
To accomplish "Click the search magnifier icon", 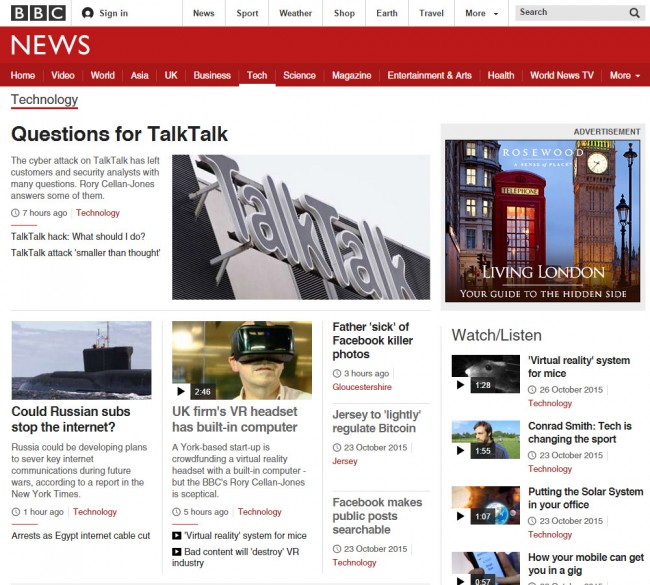I will (x=634, y=13).
